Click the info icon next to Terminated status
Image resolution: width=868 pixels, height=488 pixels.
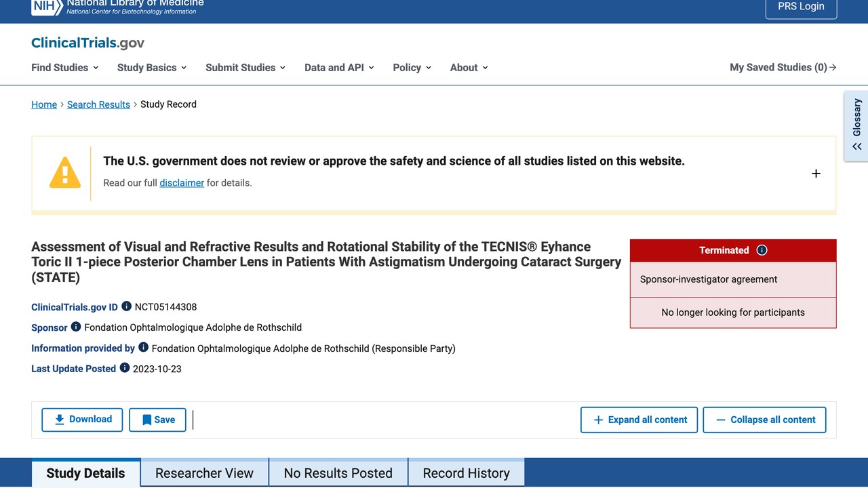tap(762, 250)
